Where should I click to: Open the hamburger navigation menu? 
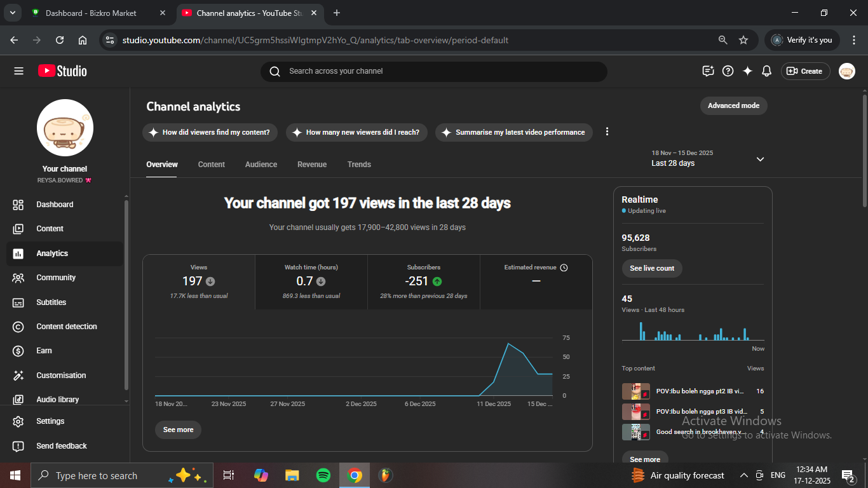(x=18, y=71)
